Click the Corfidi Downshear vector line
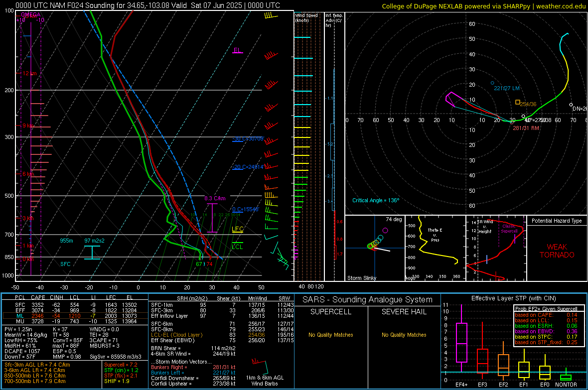This screenshot has height=390, width=588. coord(193,378)
